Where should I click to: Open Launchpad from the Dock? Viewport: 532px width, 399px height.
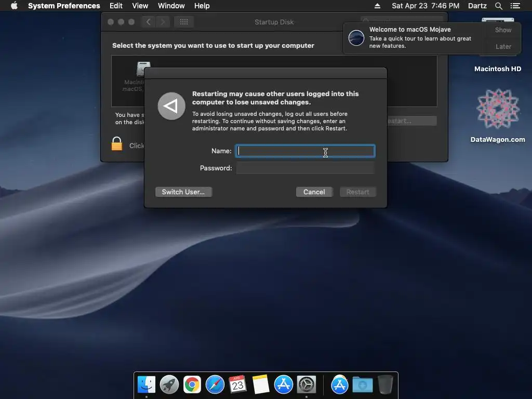(169, 385)
